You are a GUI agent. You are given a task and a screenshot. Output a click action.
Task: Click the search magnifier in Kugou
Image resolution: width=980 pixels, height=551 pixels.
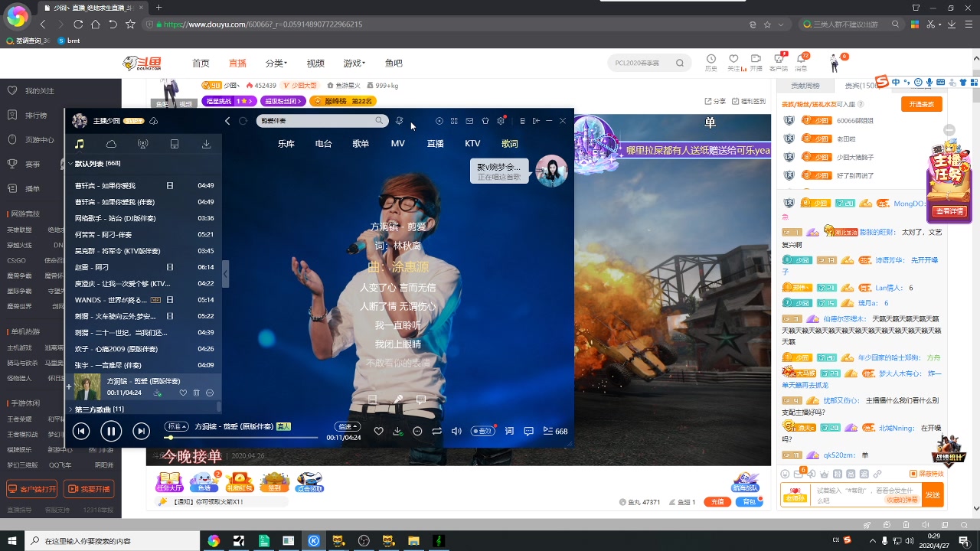click(x=378, y=121)
